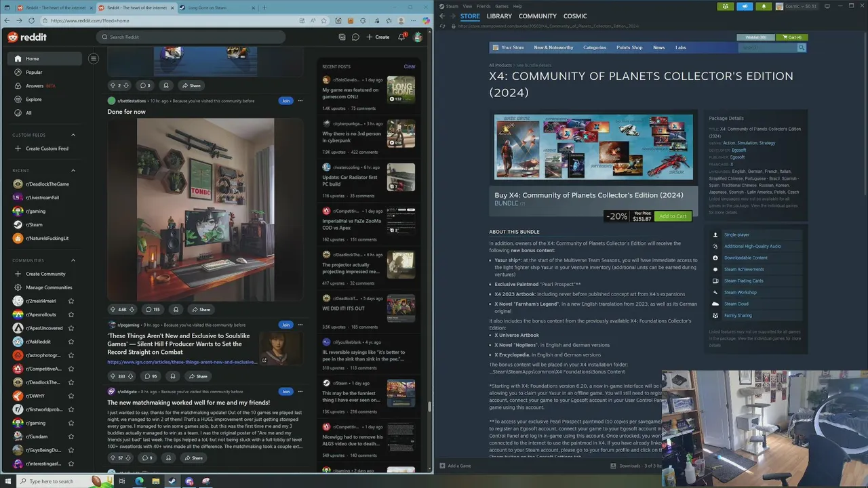
Task: Open Steam Categories store menu
Action: (595, 47)
